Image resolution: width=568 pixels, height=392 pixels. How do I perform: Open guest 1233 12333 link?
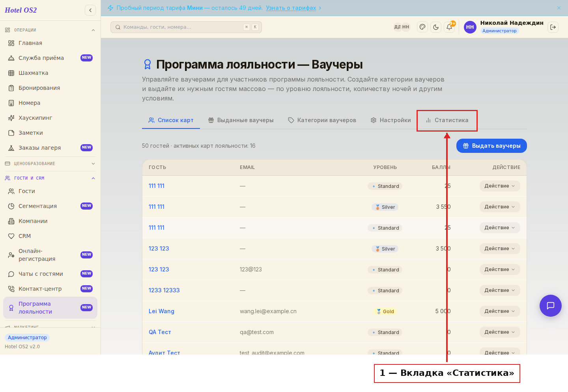[x=164, y=290]
